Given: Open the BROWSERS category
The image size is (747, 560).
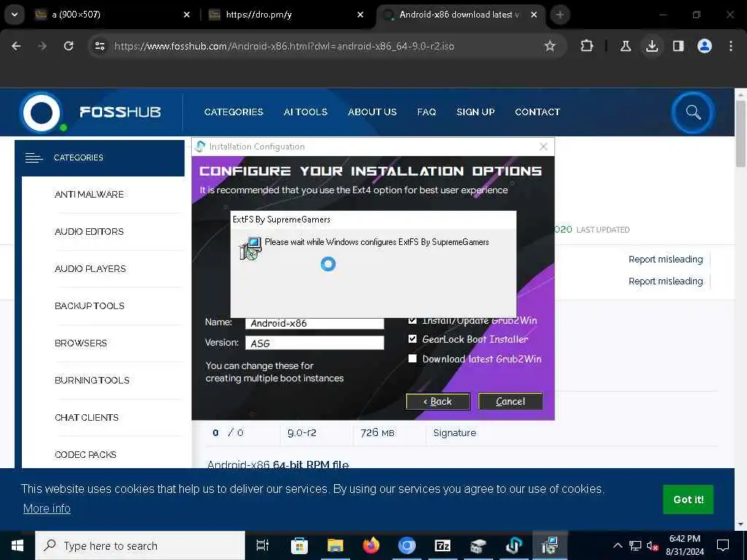Looking at the screenshot, I should tap(80, 343).
